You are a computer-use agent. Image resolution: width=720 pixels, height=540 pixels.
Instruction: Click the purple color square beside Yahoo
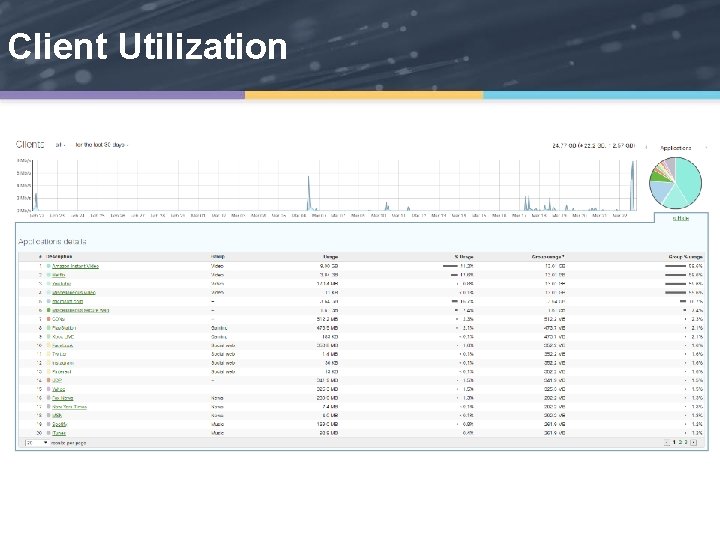[49, 389]
